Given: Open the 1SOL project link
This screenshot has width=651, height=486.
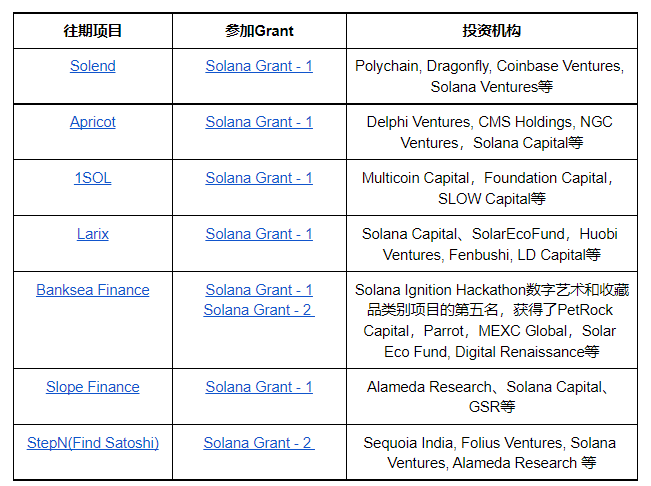Looking at the screenshot, I should [93, 178].
